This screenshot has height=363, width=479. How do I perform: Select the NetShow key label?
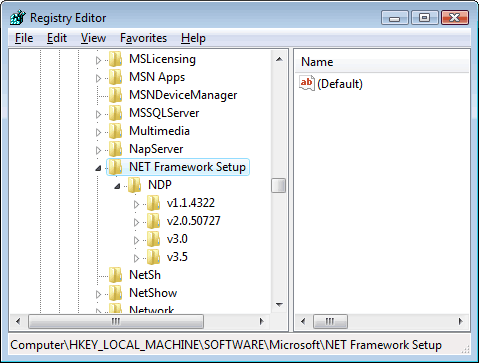153,293
